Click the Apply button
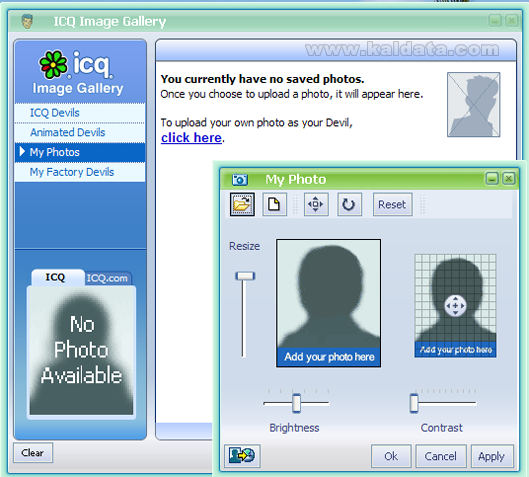 (x=492, y=456)
